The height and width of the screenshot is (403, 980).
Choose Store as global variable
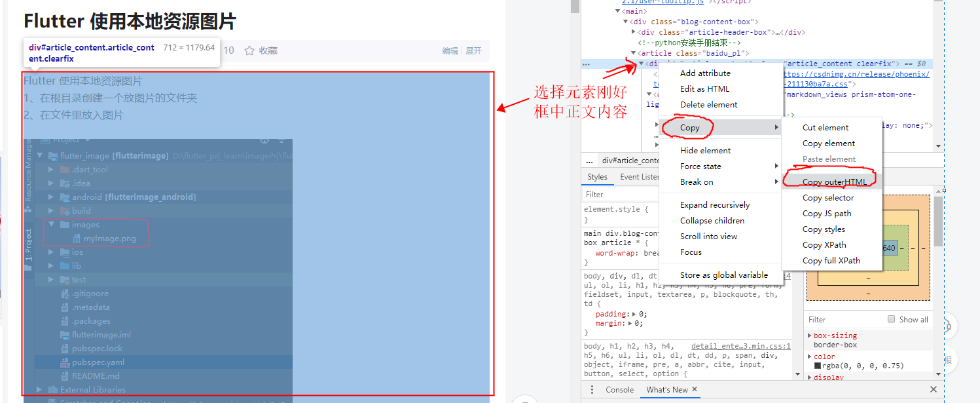(x=721, y=275)
